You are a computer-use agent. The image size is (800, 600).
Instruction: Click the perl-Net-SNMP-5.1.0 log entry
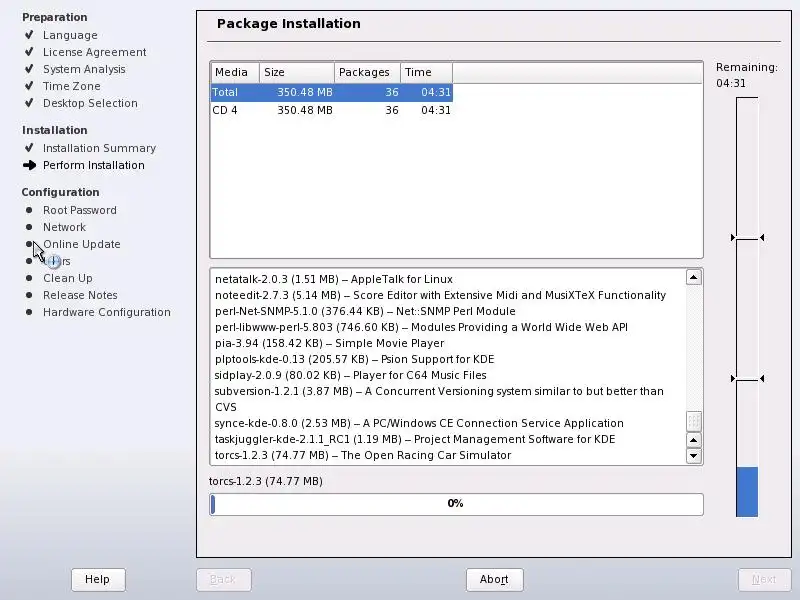click(x=365, y=311)
